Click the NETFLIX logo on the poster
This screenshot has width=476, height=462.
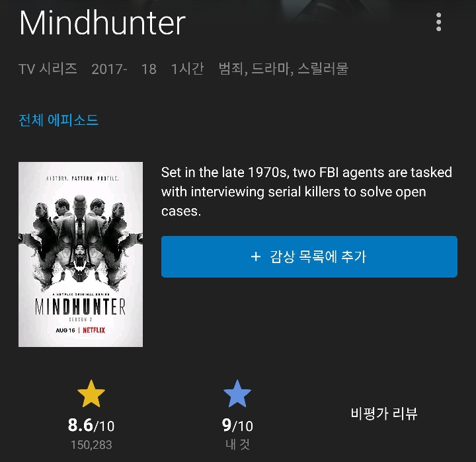point(94,330)
